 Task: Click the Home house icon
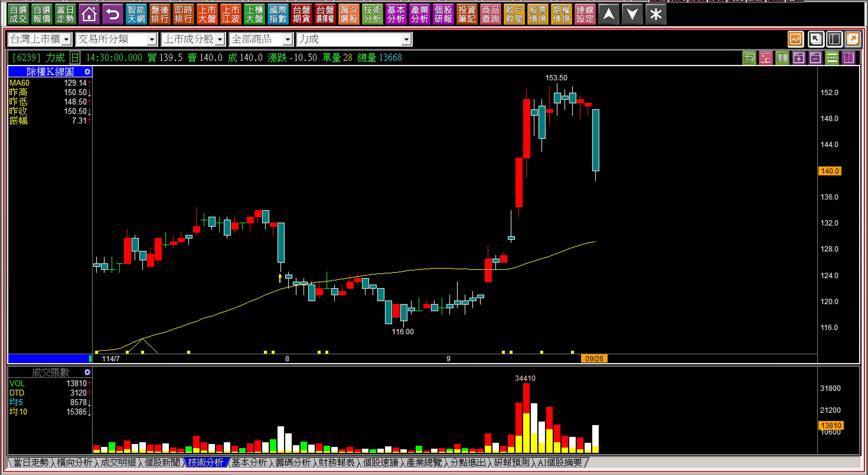89,14
